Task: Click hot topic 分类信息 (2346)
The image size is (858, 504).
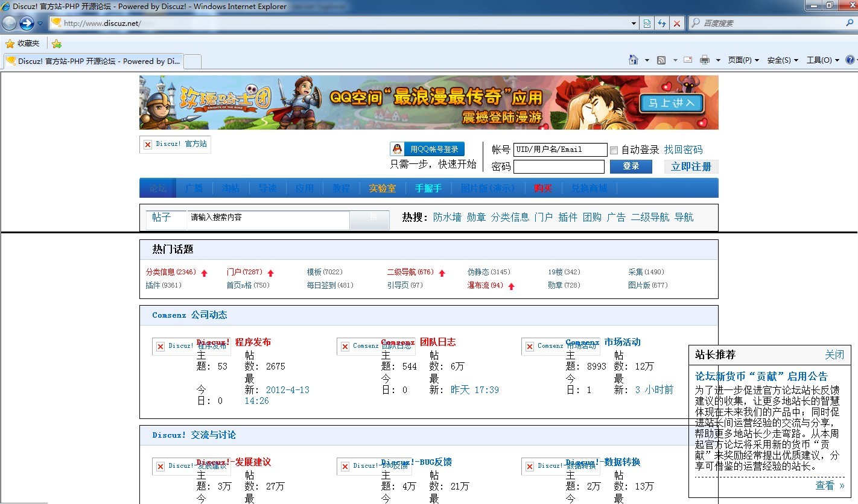Action: [171, 272]
